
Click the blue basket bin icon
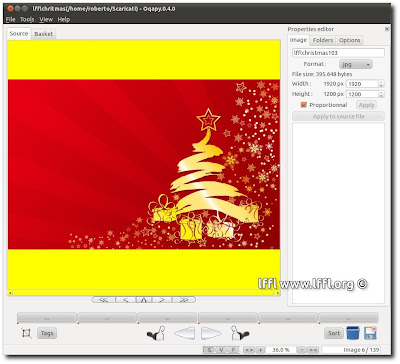coord(353,333)
